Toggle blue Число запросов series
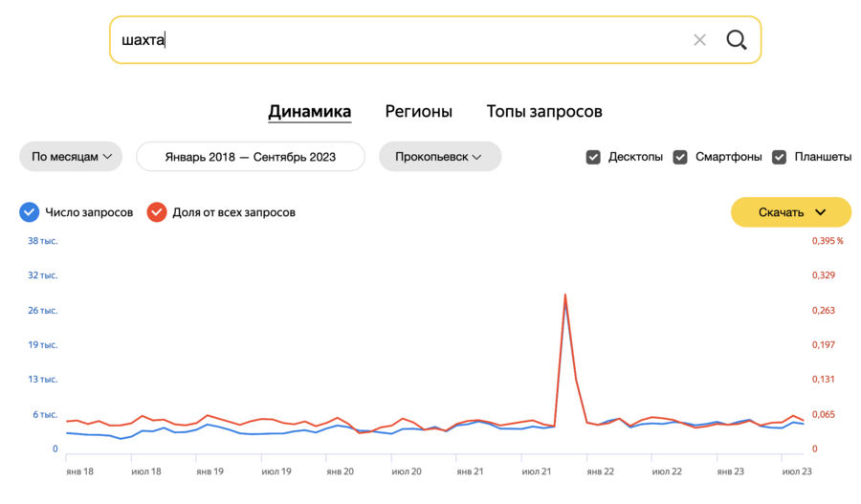This screenshot has width=861, height=504. (x=30, y=212)
